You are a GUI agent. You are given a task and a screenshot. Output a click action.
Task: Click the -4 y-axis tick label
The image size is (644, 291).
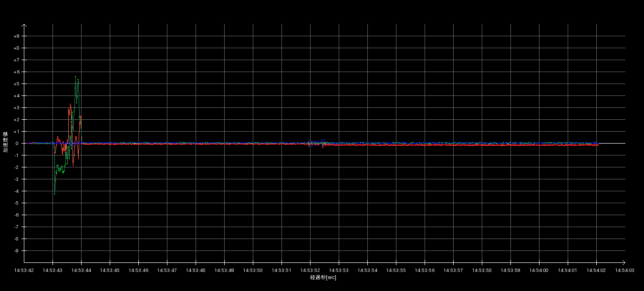(17, 191)
